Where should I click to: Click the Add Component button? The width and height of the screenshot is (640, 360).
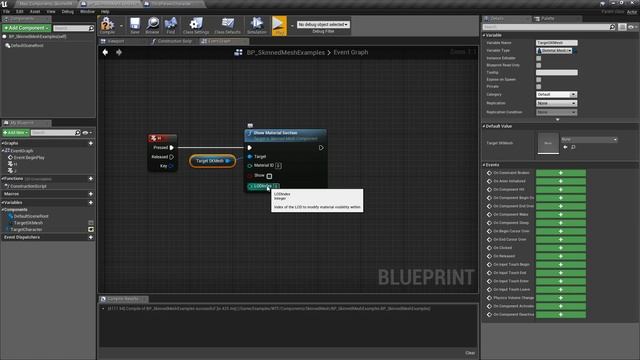point(26,28)
